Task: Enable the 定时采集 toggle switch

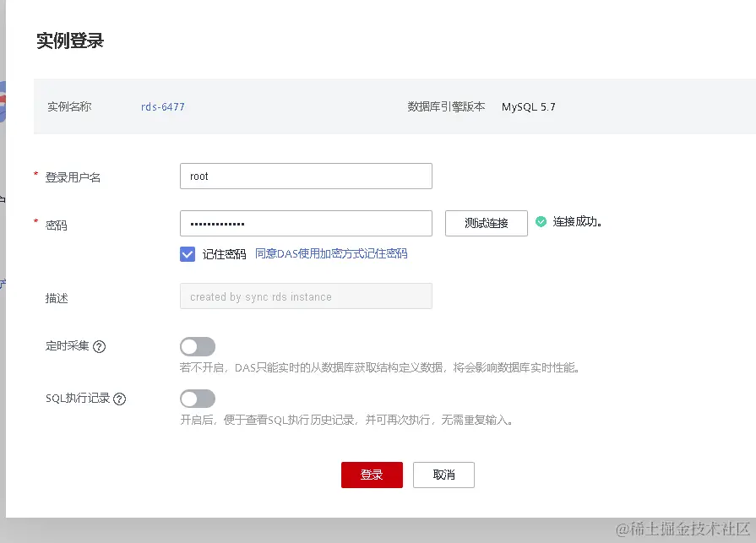Action: tap(198, 346)
